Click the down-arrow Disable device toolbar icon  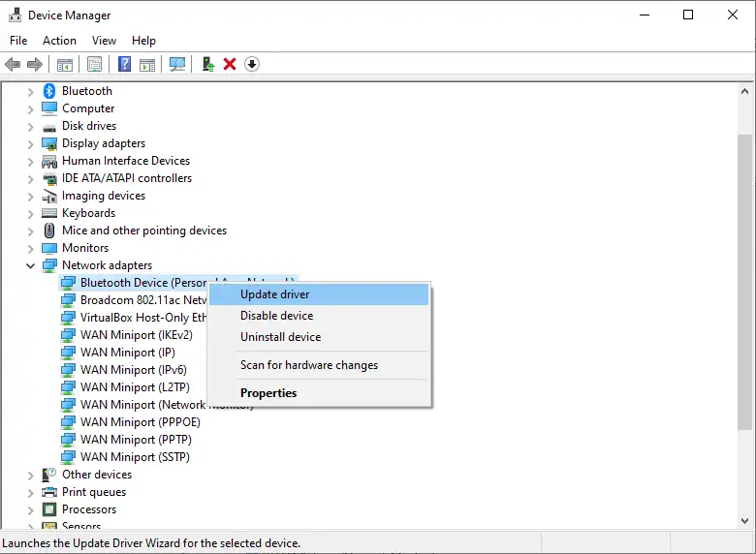click(252, 64)
